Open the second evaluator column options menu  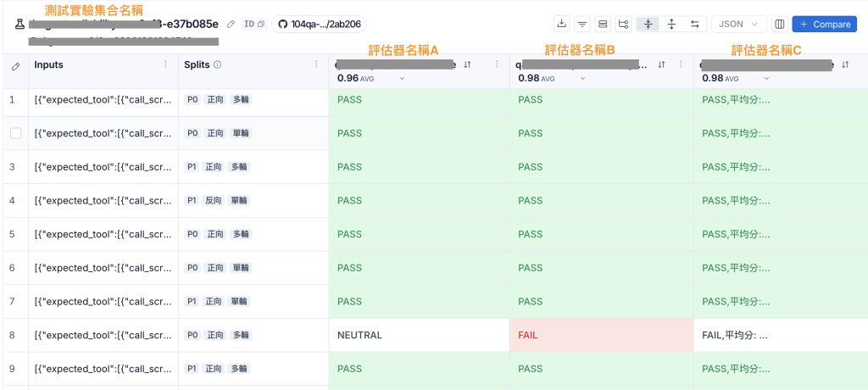click(x=681, y=64)
